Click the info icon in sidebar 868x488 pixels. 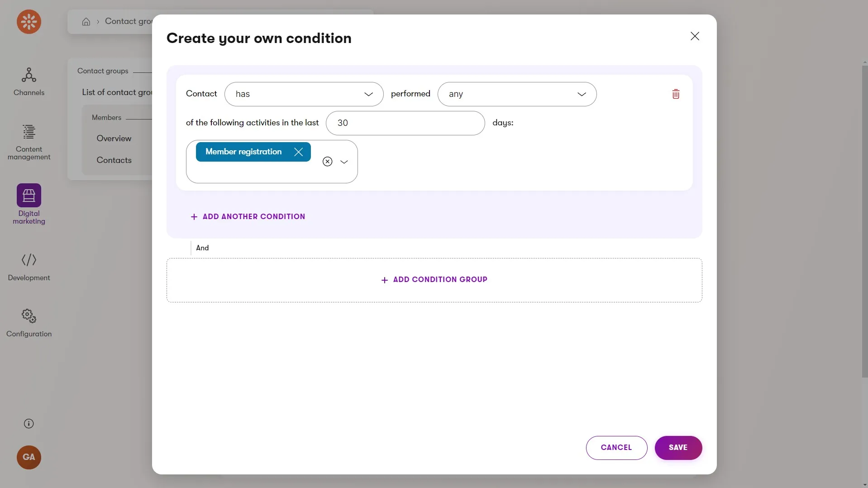(29, 424)
